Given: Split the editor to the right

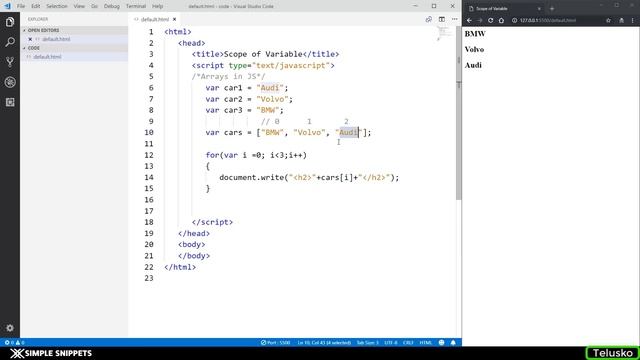Looking at the screenshot, I should [x=442, y=19].
